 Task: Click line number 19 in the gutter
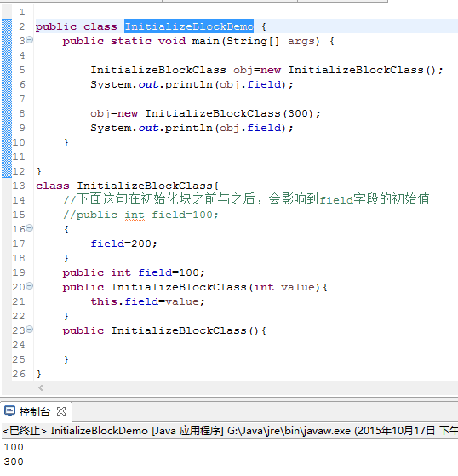[x=19, y=272]
